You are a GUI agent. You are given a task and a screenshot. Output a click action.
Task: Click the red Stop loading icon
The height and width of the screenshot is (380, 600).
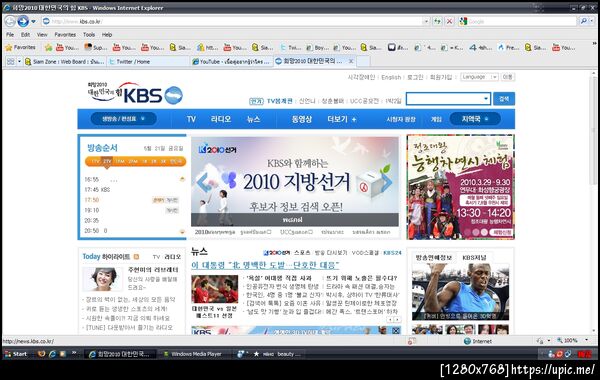click(x=450, y=21)
